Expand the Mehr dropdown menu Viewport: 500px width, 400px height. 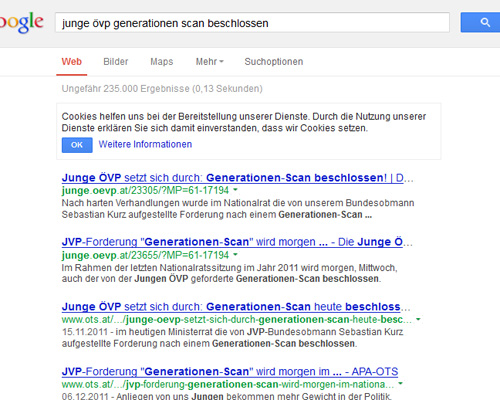210,62
